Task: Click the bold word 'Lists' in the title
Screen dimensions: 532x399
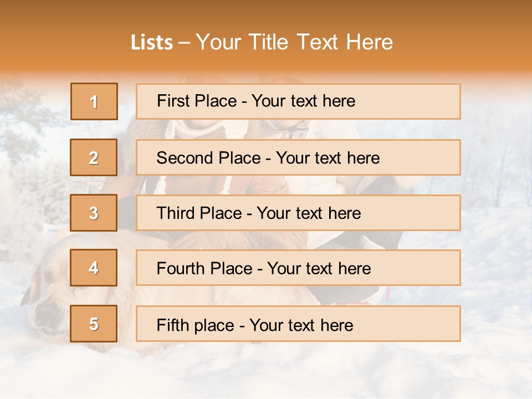Action: tap(152, 43)
